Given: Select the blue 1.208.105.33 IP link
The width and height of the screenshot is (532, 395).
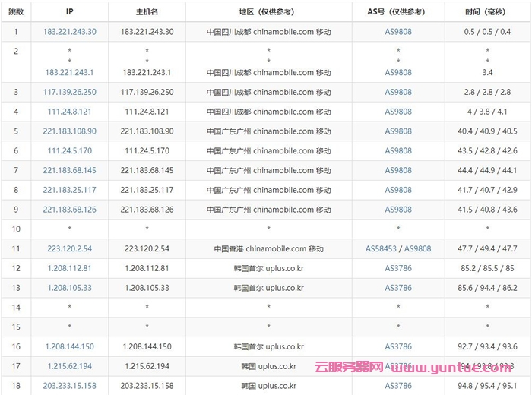Looking at the screenshot, I should pos(69,288).
